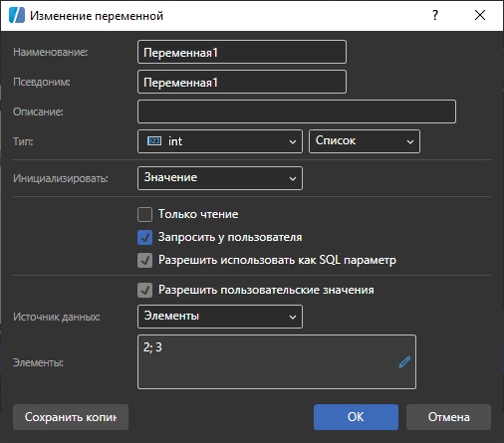504x443 pixels.
Task: Click the Элементы: label
Action: (38, 362)
